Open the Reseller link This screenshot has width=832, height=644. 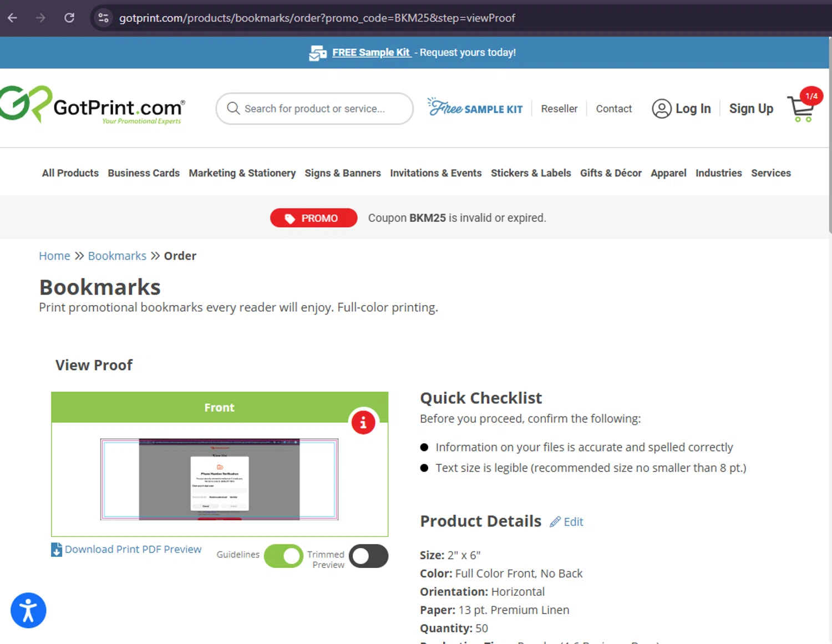coord(559,109)
